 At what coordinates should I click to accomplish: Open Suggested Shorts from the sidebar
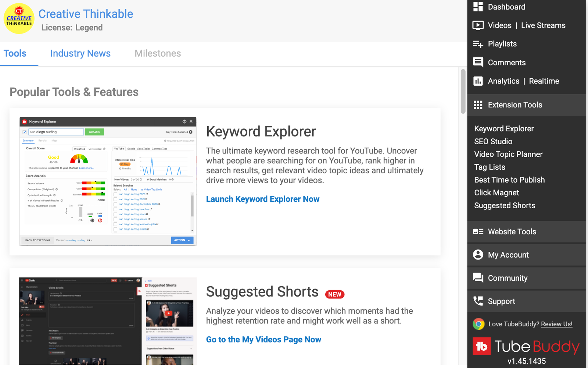point(505,205)
